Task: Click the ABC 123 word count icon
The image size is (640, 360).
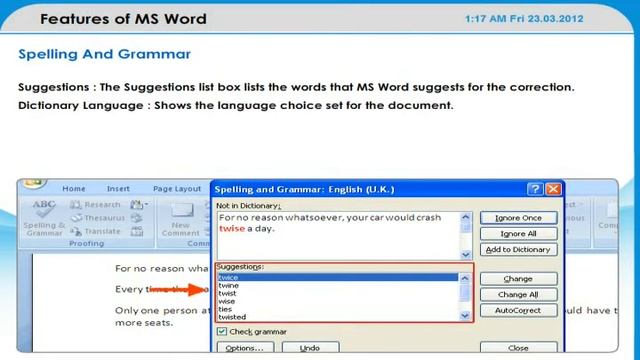Action: pos(137,231)
